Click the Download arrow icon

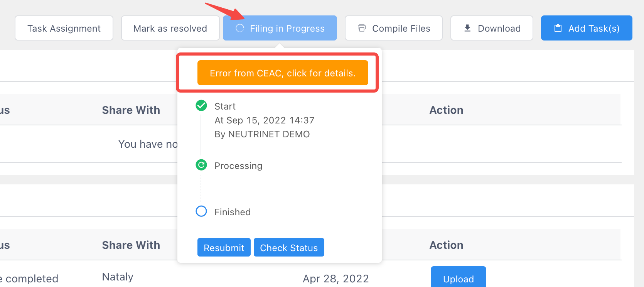[467, 28]
